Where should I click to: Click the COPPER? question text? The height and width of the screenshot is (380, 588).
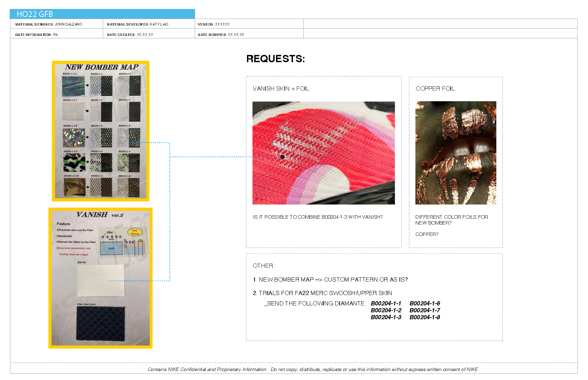click(x=427, y=234)
